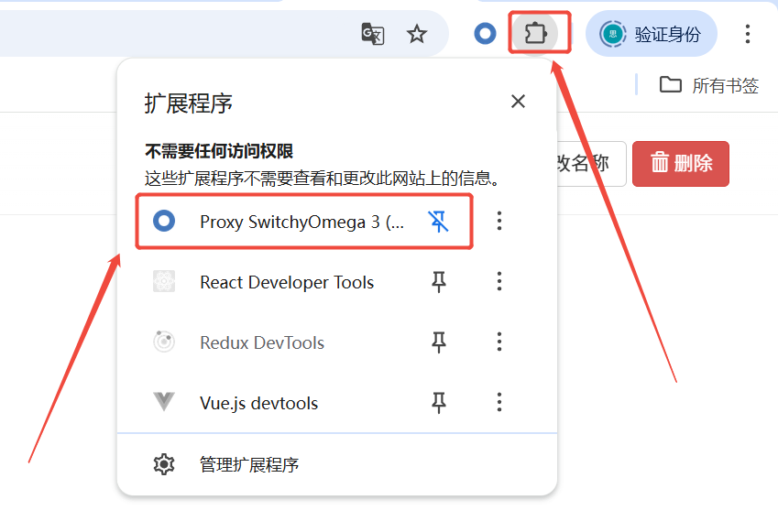Click the trash icon in the 删除 button

pyautogui.click(x=660, y=163)
